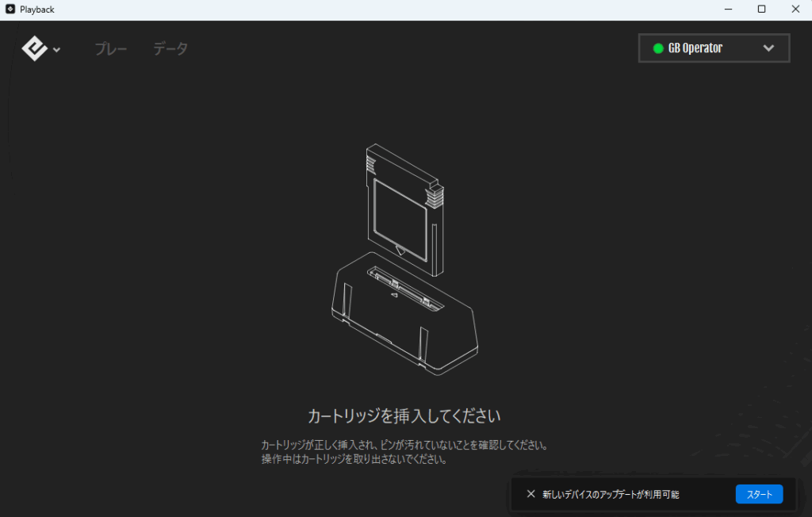Minimize the Playback window
This screenshot has height=517, width=812.
click(728, 10)
